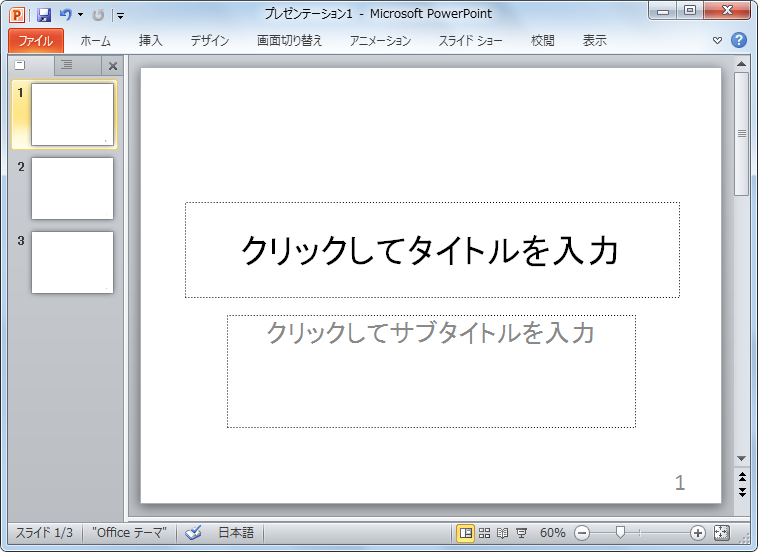Select slide 2 thumbnail
758x552 pixels.
73,189
